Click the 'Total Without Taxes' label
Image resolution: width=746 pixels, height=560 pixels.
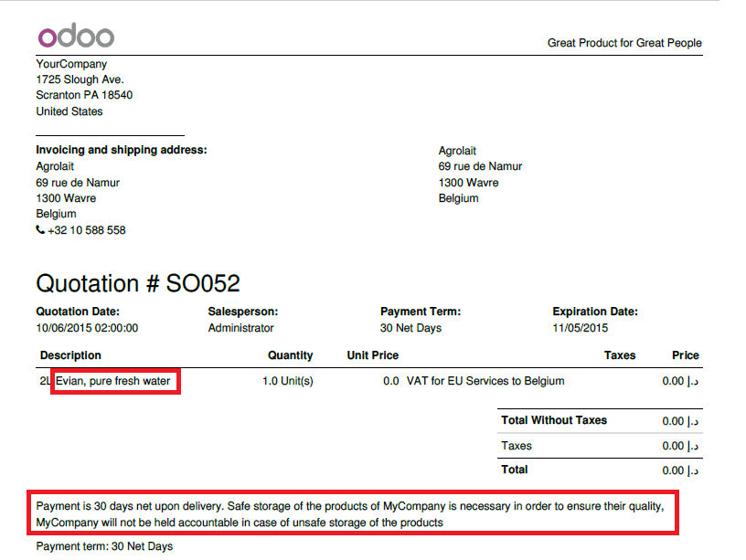point(554,420)
